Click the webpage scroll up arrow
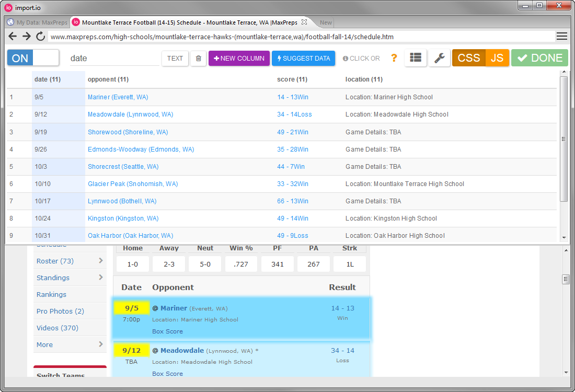The height and width of the screenshot is (392, 575). (566, 250)
